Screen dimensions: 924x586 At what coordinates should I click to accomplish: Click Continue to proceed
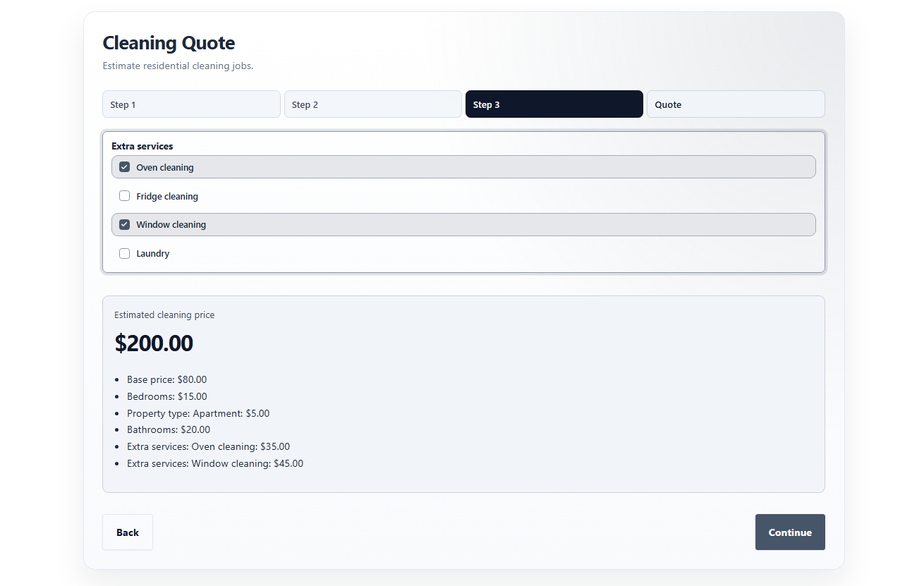pos(790,532)
